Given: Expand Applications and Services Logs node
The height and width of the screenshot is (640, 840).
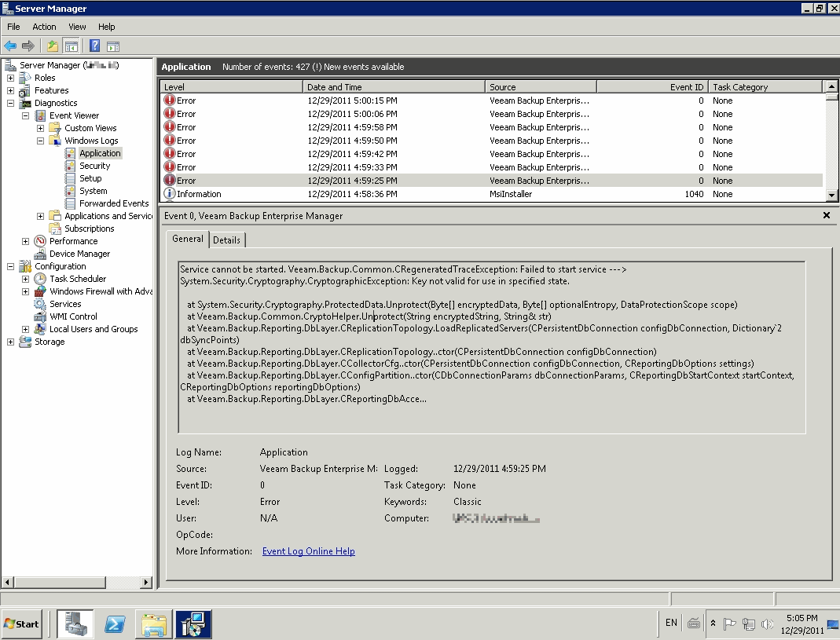Looking at the screenshot, I should pyautogui.click(x=40, y=216).
